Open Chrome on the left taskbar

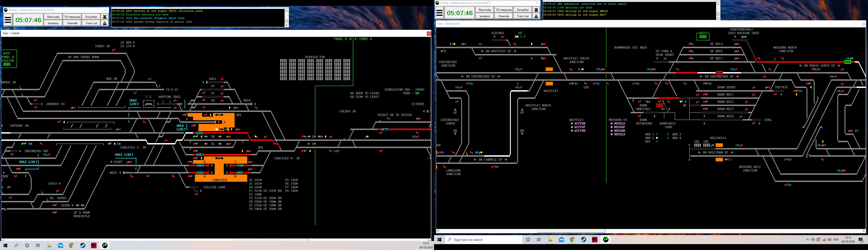(71, 246)
